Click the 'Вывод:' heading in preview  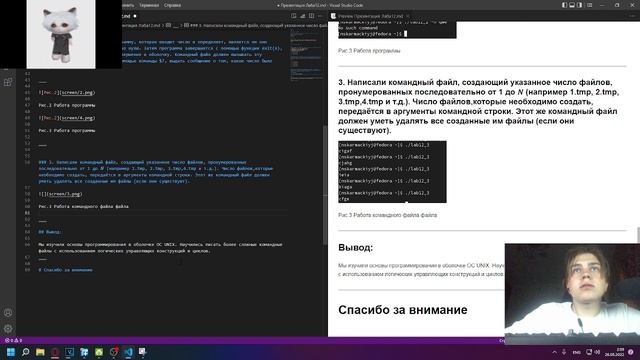pyautogui.click(x=356, y=248)
